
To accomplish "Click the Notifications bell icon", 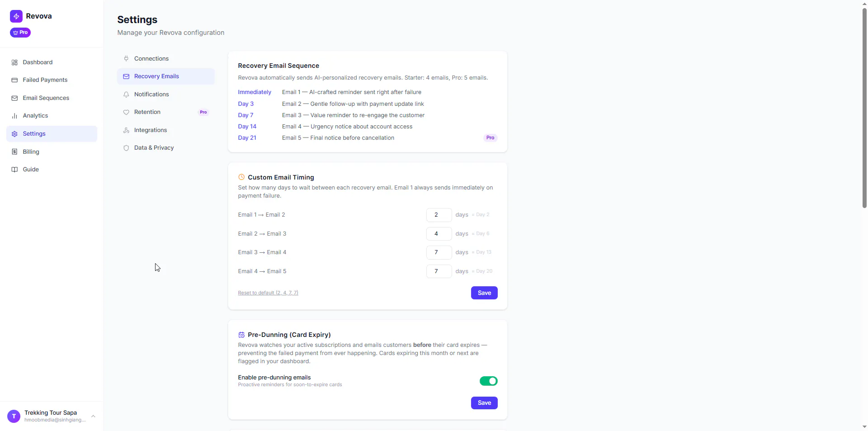I will (x=126, y=95).
